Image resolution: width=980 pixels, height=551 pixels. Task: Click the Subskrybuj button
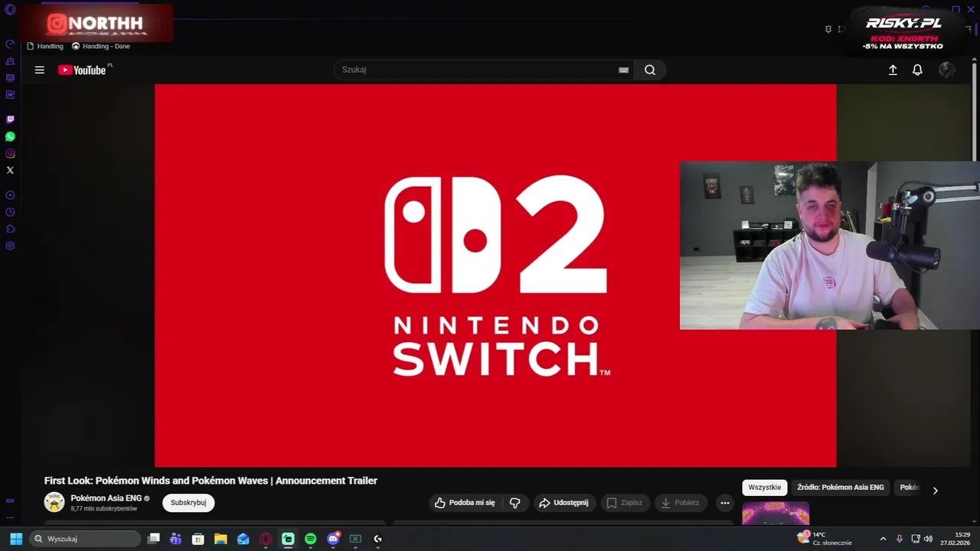click(x=188, y=503)
